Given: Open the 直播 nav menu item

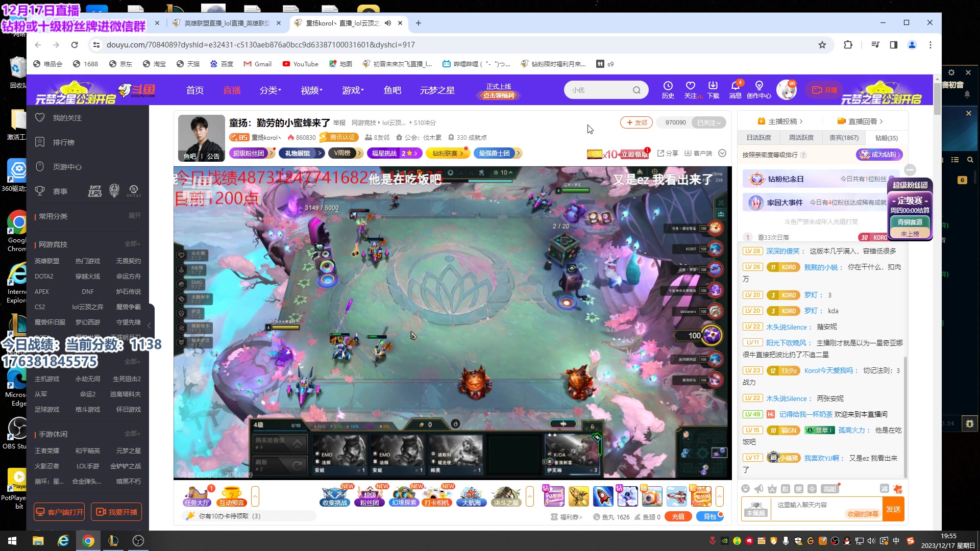Looking at the screenshot, I should pos(232,90).
